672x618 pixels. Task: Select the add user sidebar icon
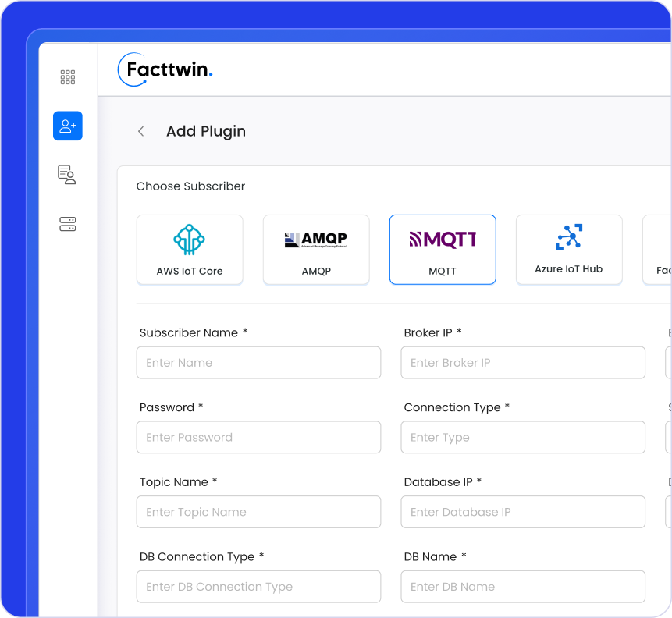[x=68, y=126]
